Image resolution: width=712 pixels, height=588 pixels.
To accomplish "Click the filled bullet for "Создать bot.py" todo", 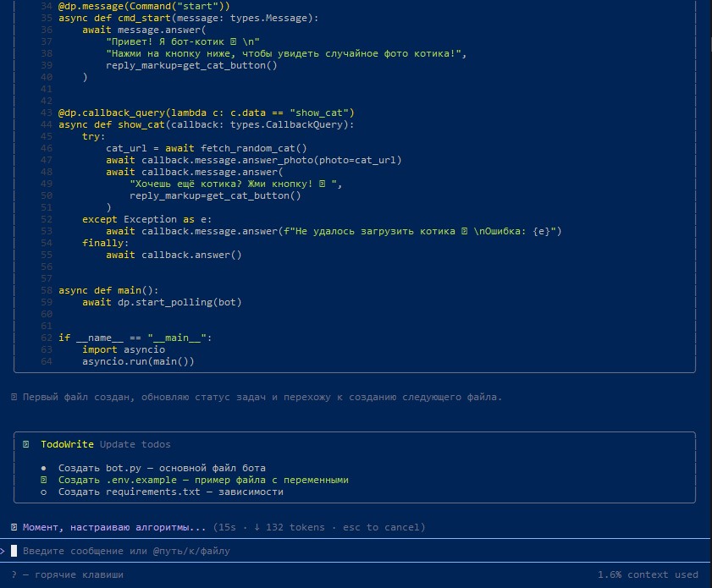I will pyautogui.click(x=43, y=468).
